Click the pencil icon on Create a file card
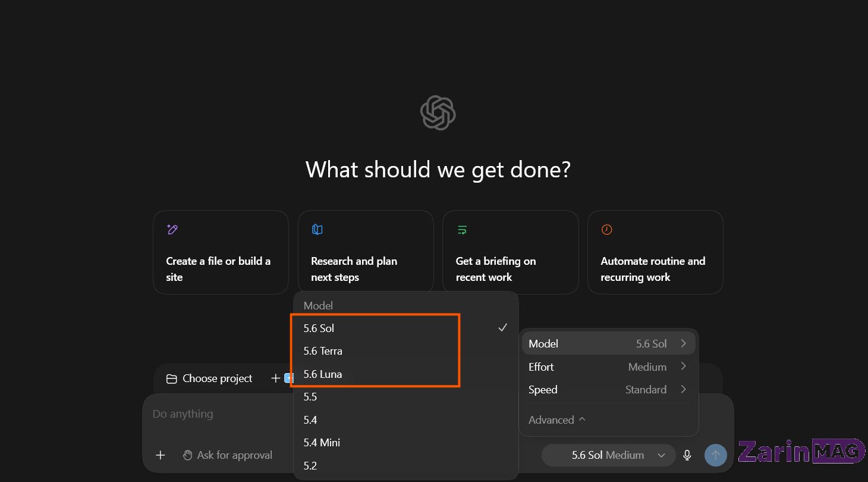 (x=172, y=229)
